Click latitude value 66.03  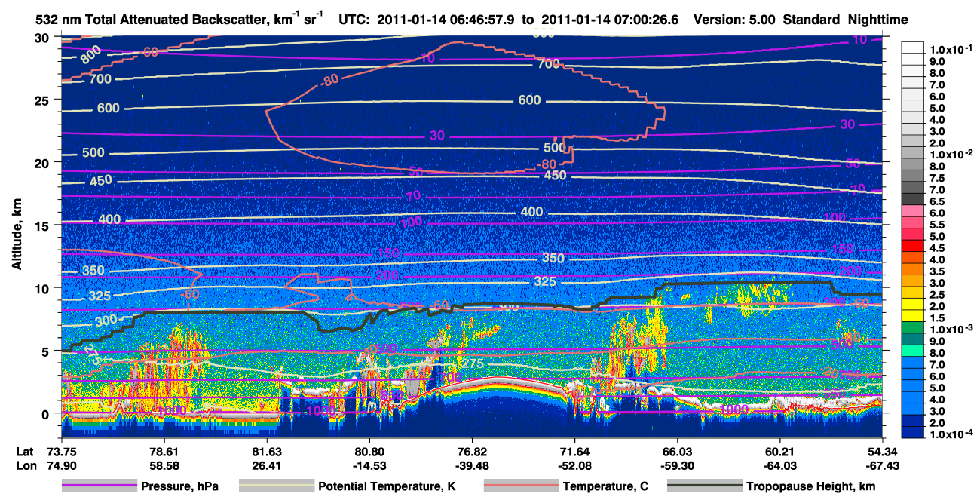coord(677,451)
